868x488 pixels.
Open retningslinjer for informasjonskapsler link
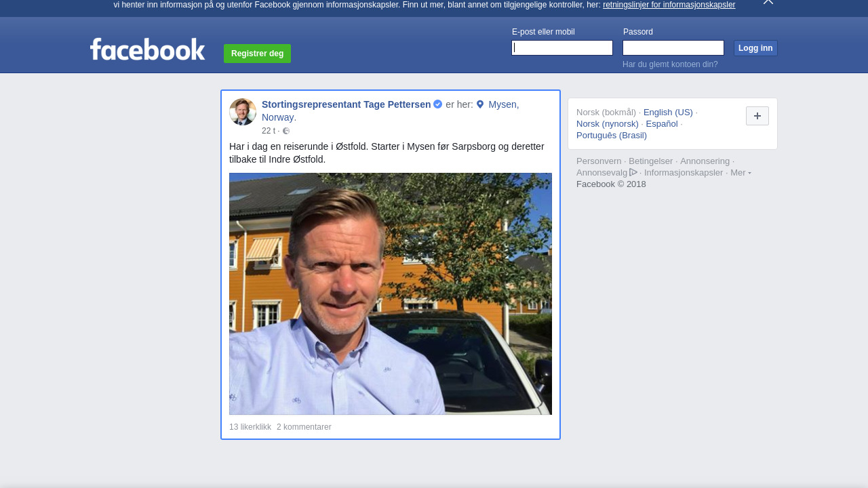click(x=669, y=5)
